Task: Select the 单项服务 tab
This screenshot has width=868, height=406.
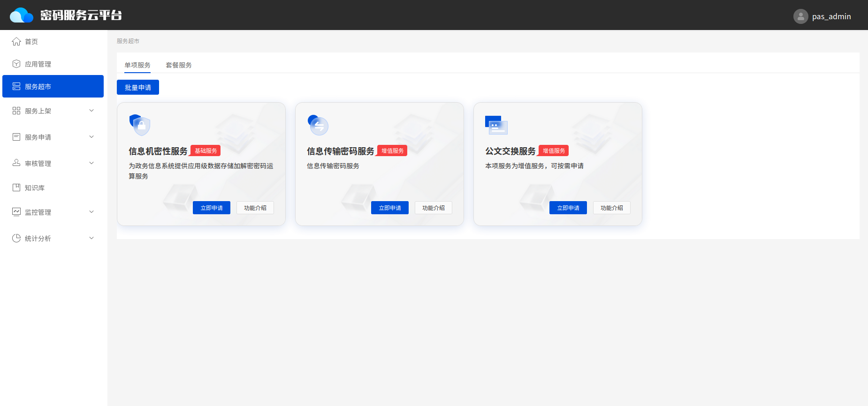Action: pos(137,65)
